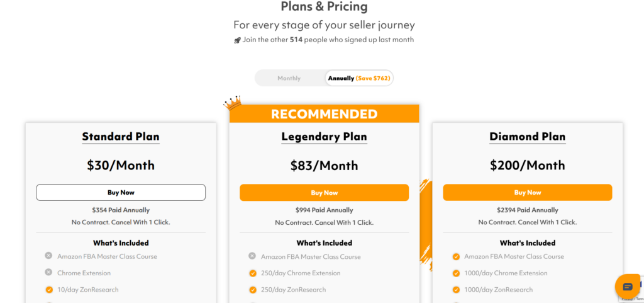Open the Legendary Plan title link
Image resolution: width=644 pixels, height=303 pixels.
pyautogui.click(x=324, y=137)
